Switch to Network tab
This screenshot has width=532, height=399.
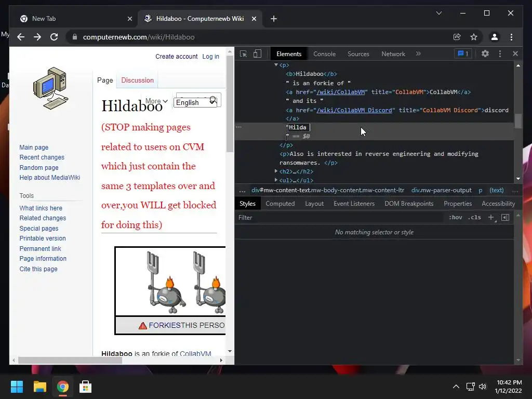pos(393,54)
